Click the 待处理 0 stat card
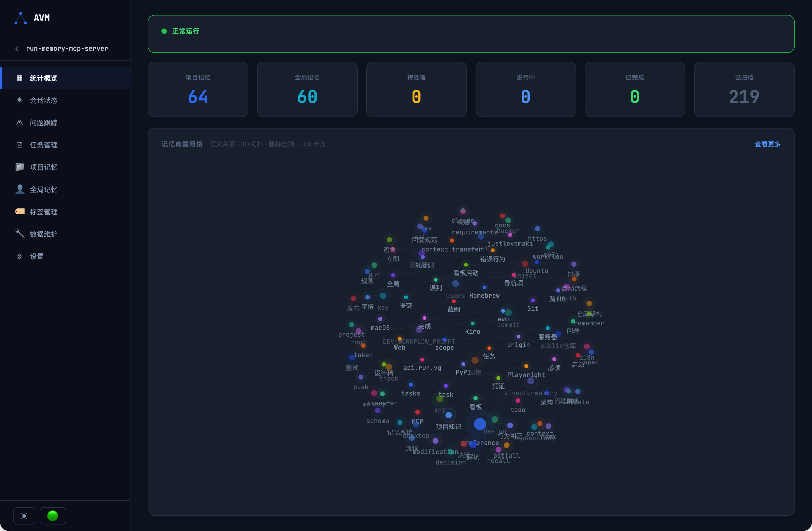This screenshot has width=812, height=531. [416, 89]
